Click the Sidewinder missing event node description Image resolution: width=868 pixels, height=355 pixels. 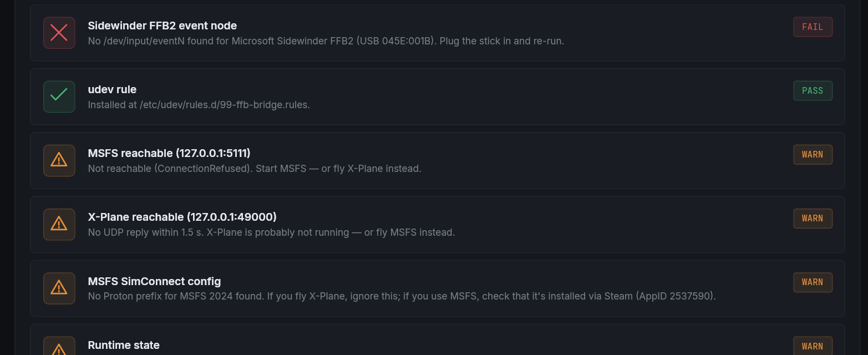(326, 41)
